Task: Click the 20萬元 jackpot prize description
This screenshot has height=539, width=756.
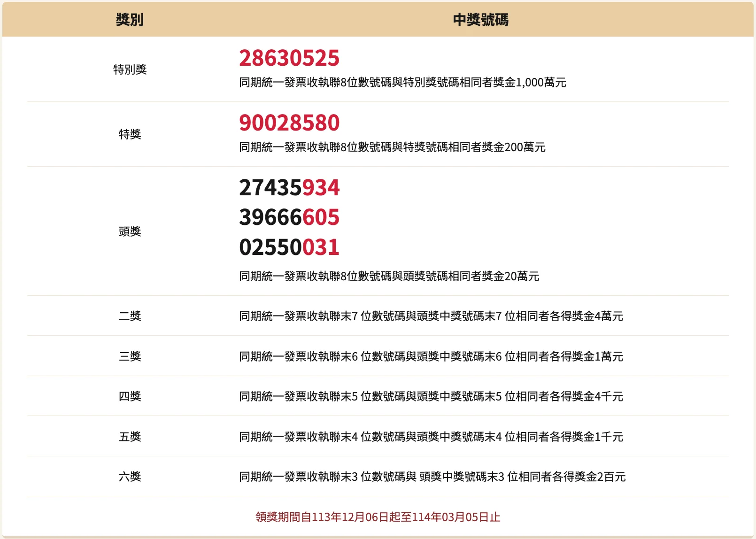Action: pyautogui.click(x=389, y=277)
